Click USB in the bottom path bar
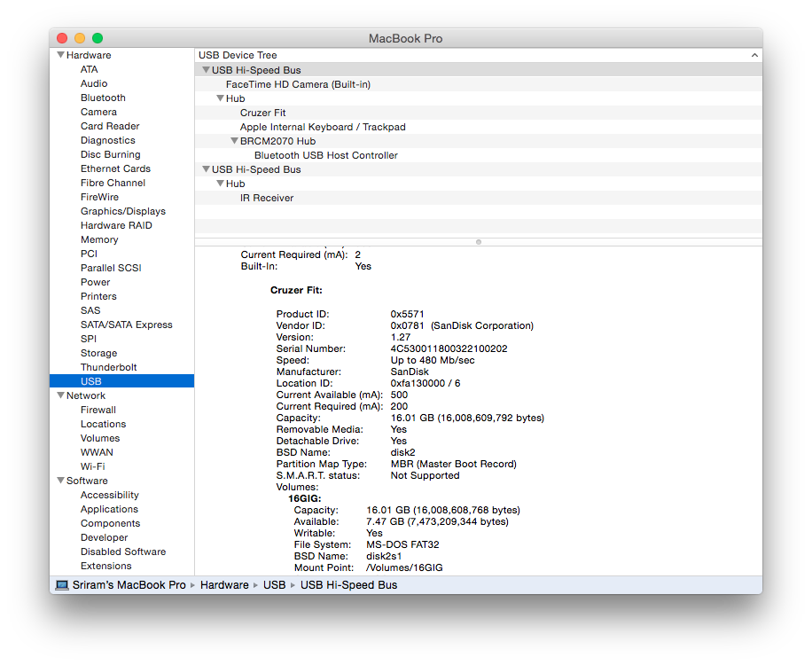The width and height of the screenshot is (812, 665). (x=275, y=584)
